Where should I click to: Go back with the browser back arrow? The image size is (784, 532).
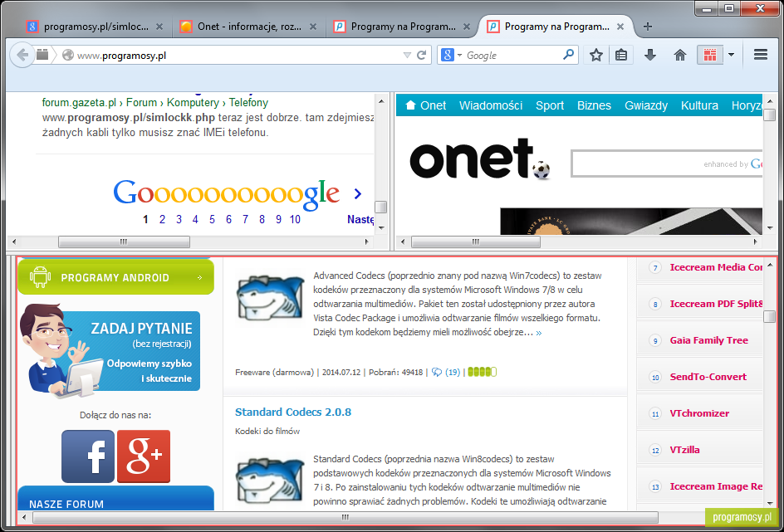(22, 55)
